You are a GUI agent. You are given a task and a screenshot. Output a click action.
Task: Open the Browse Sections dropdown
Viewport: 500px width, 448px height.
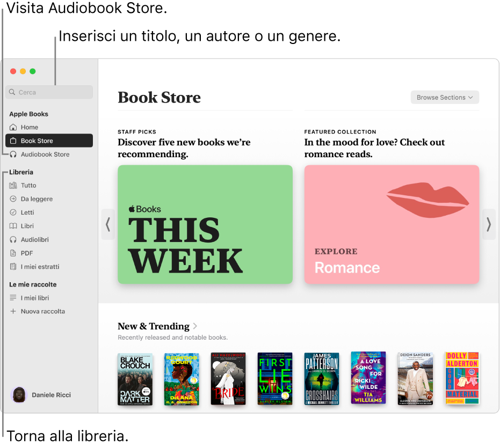(445, 98)
